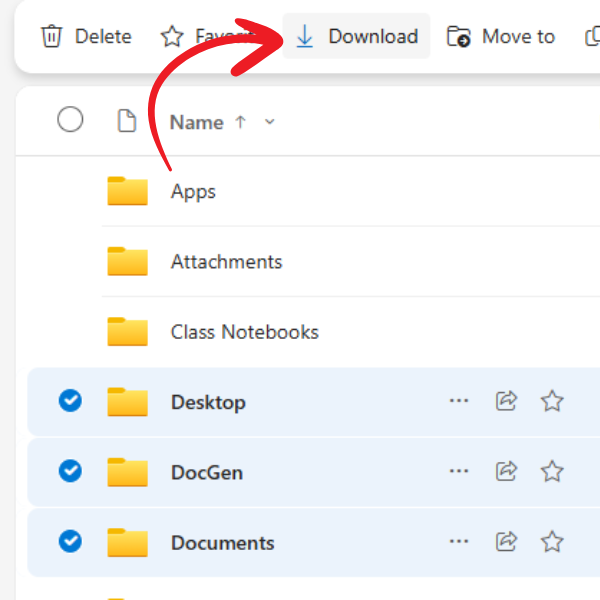
Task: Open more actions menu for Desktop
Action: 459,401
